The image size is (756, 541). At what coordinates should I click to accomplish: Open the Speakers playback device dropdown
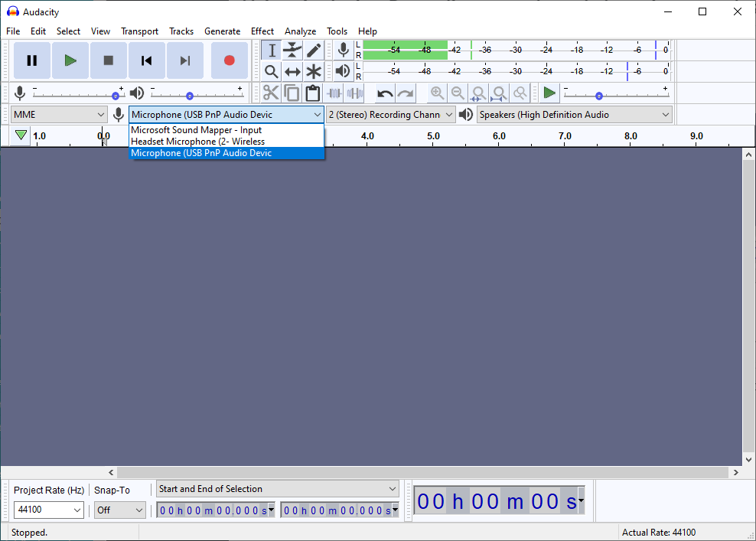click(x=574, y=115)
